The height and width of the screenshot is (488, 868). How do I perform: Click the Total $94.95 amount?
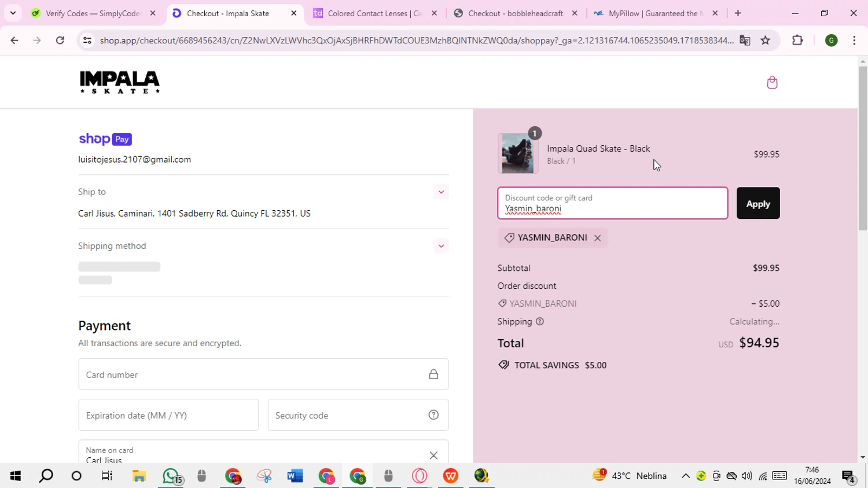point(759,343)
